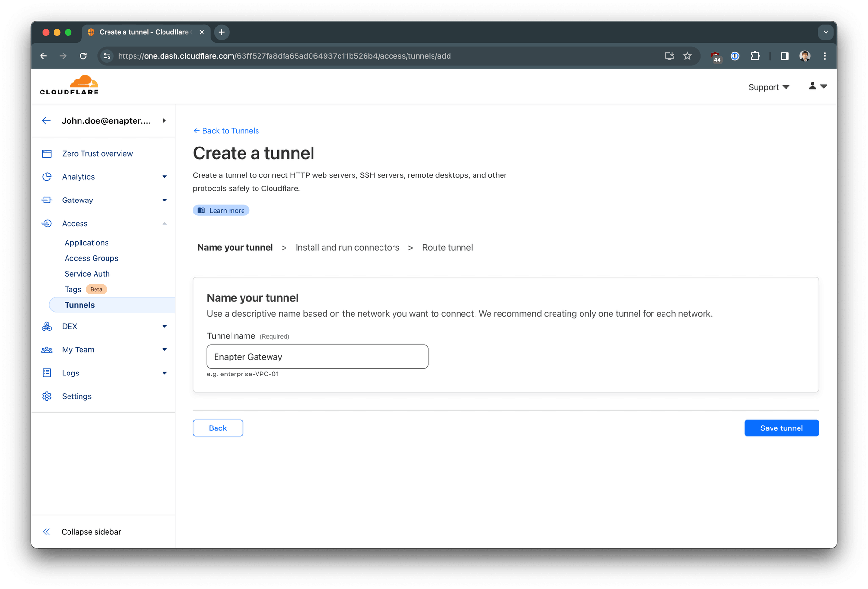Follow the Back to Tunnels link
The image size is (868, 589).
(226, 131)
